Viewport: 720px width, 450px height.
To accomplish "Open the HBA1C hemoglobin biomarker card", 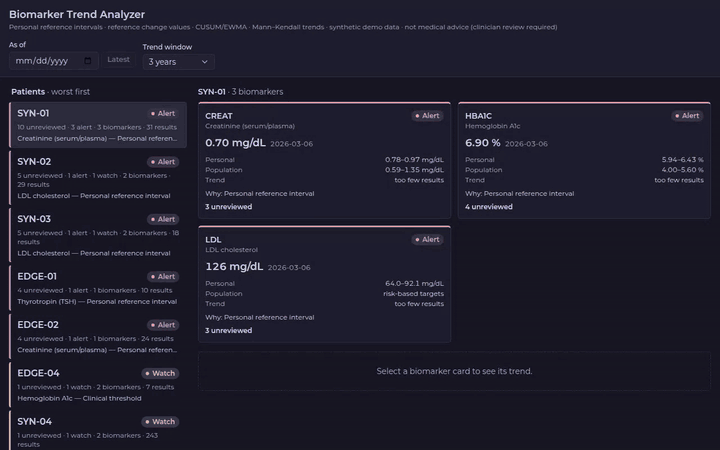I will coord(584,160).
